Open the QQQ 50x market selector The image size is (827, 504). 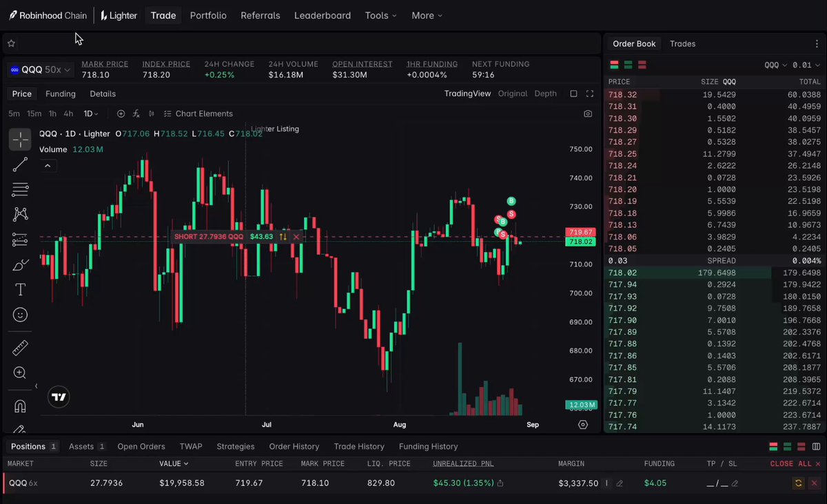40,70
